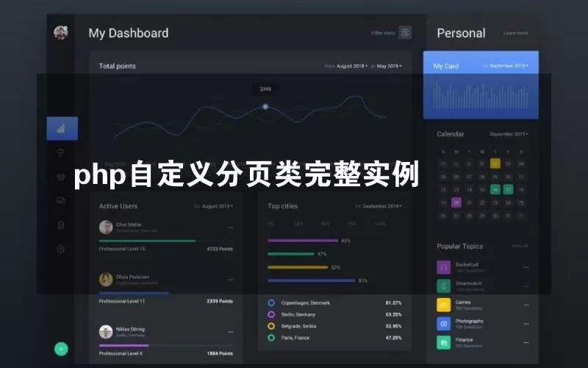
Task: Open the three-dot menu for Games topic
Action: click(526, 305)
